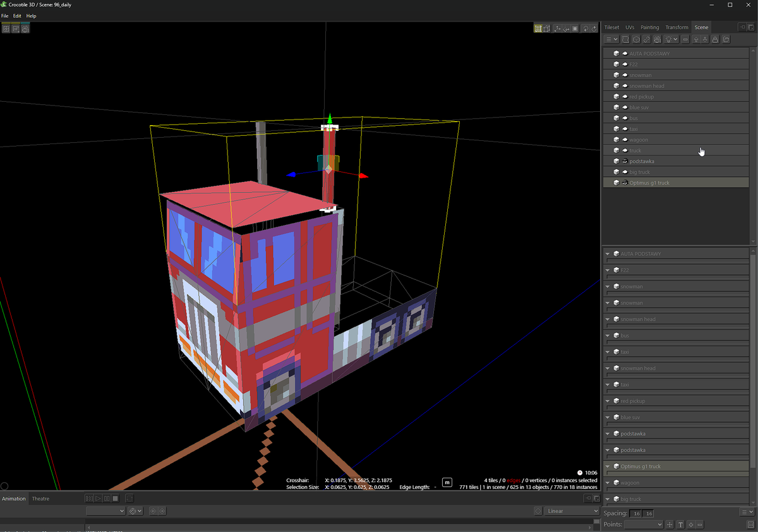
Task: Toggle visibility of Optimus g1 truck object
Action: (x=624, y=183)
